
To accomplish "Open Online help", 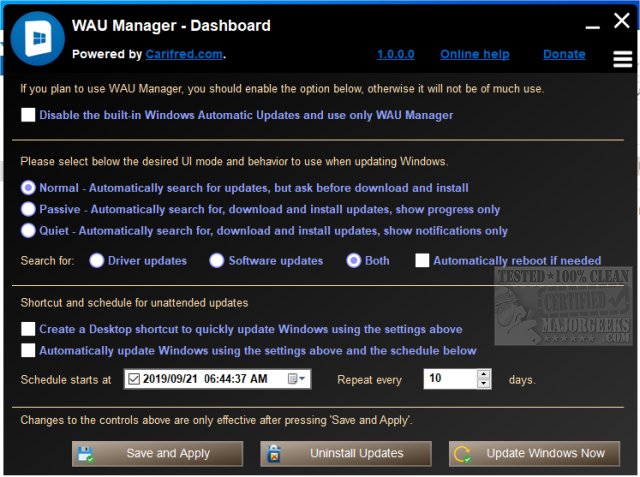I will click(474, 54).
